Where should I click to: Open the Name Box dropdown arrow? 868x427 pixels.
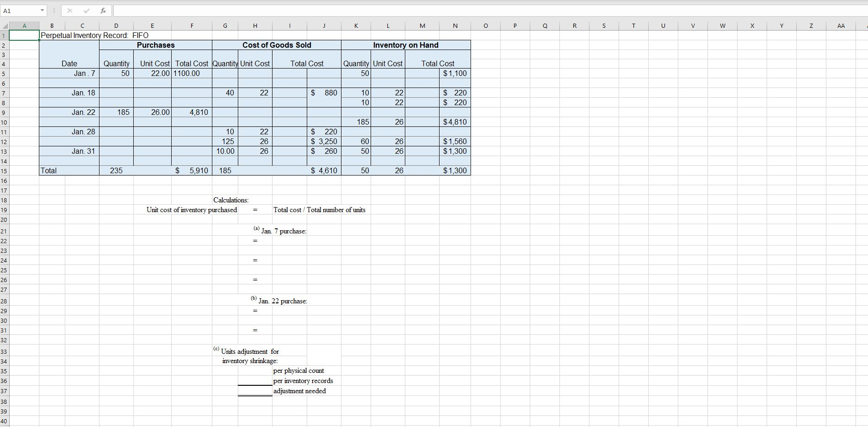[x=42, y=10]
